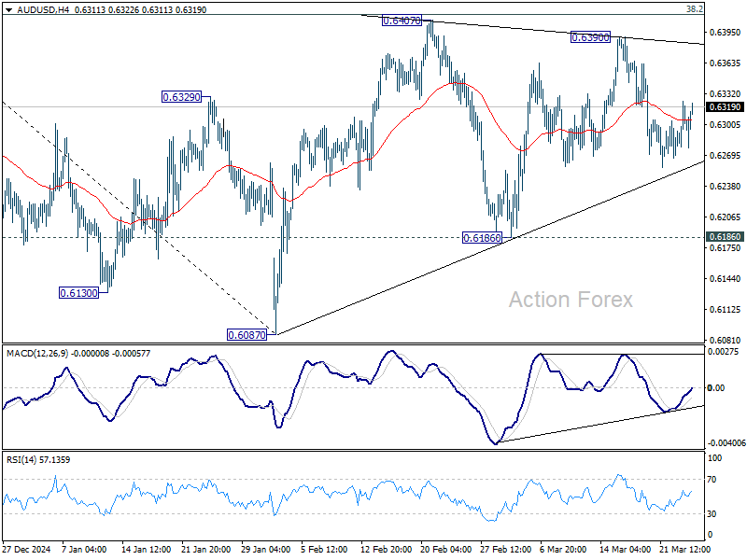Click the 0.61860 level tag on price axis

(x=726, y=237)
